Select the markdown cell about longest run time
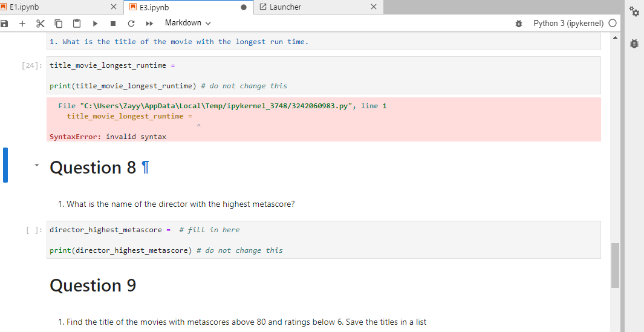This screenshot has width=644, height=332. click(324, 42)
